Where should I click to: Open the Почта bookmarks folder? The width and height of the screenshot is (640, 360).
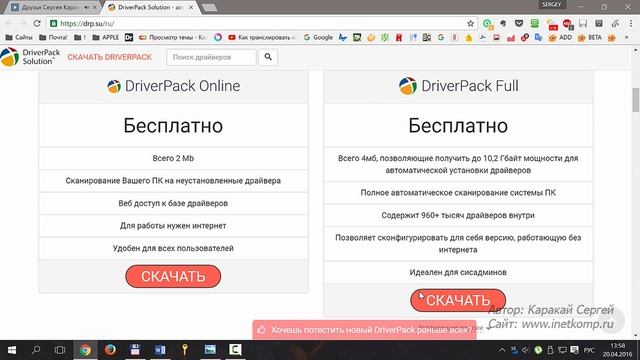pos(53,38)
